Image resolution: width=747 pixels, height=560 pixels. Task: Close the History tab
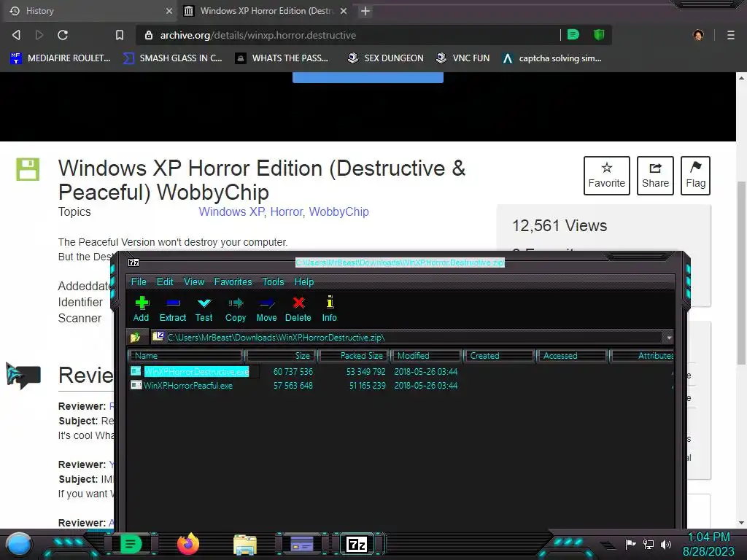pyautogui.click(x=169, y=11)
